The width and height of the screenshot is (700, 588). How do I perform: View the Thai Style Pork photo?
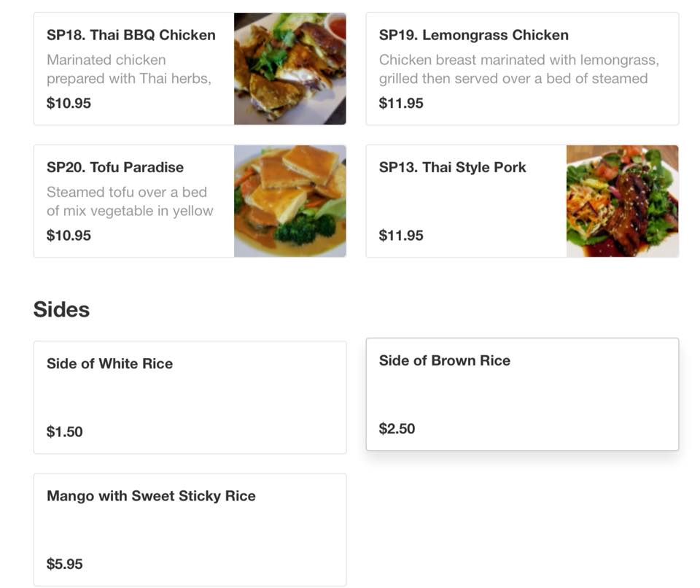coord(622,201)
